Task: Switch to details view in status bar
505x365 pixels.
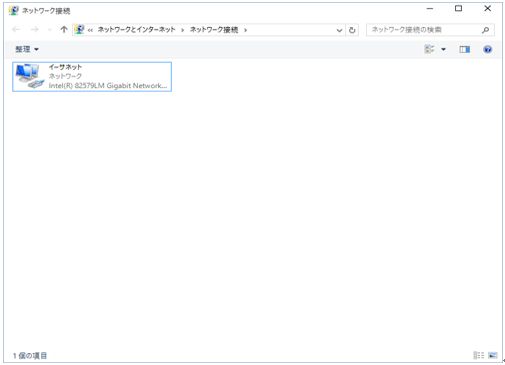Action: tap(478, 355)
